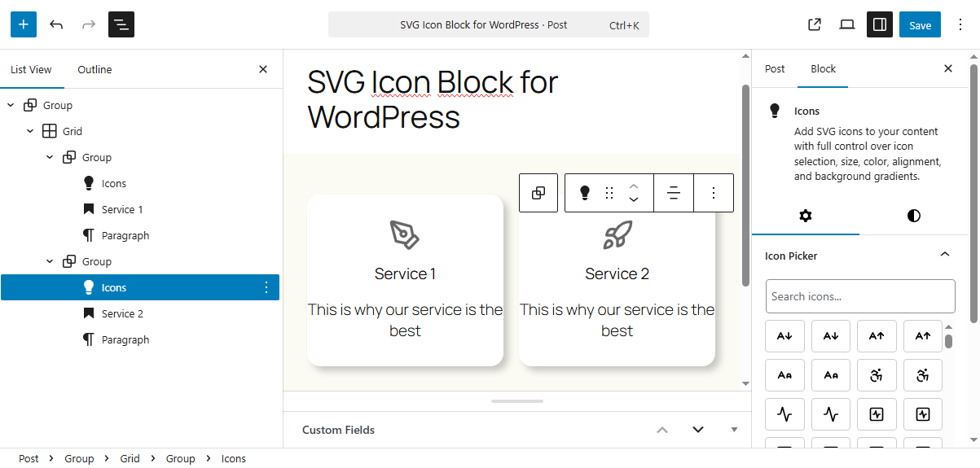Open the block toolbar options menu
Screen dimensions: 980x468
714,193
